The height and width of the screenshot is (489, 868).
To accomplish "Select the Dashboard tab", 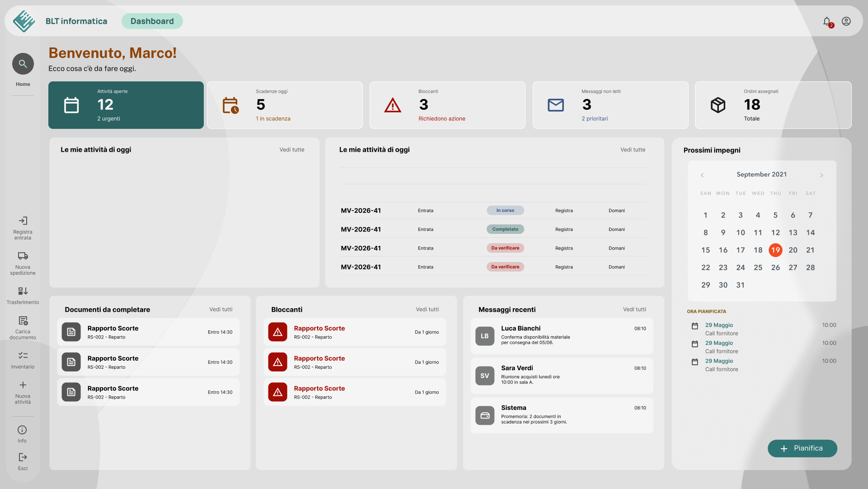I will [x=152, y=21].
